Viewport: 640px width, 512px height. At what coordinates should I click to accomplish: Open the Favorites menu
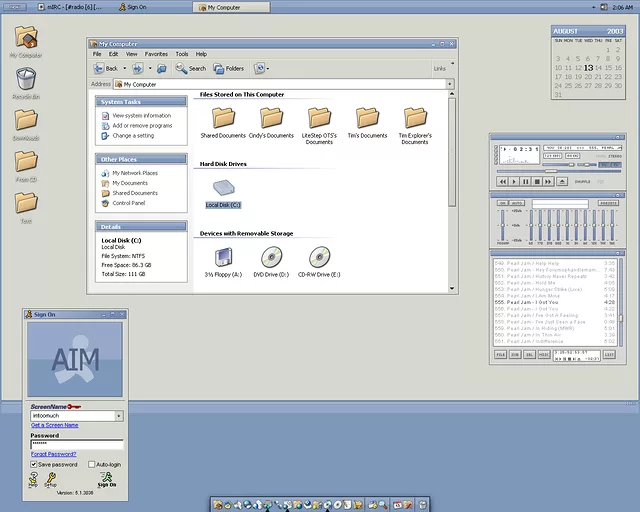pos(156,54)
